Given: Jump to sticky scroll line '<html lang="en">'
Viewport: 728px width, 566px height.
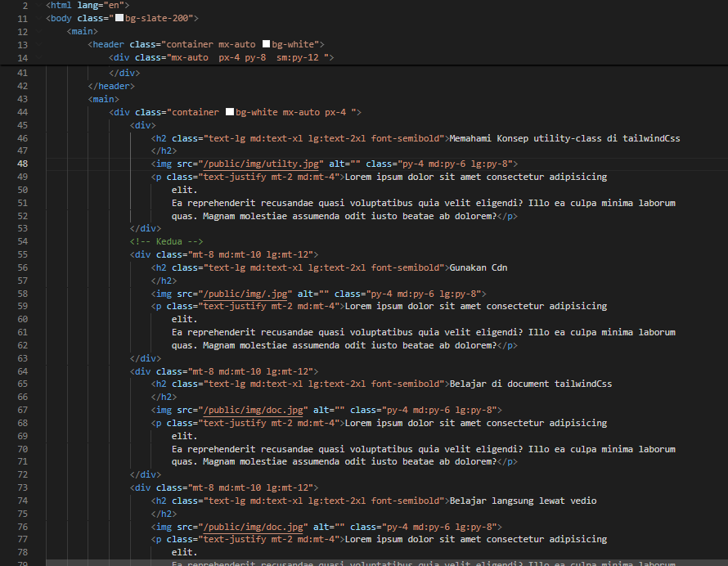Looking at the screenshot, I should (88, 6).
